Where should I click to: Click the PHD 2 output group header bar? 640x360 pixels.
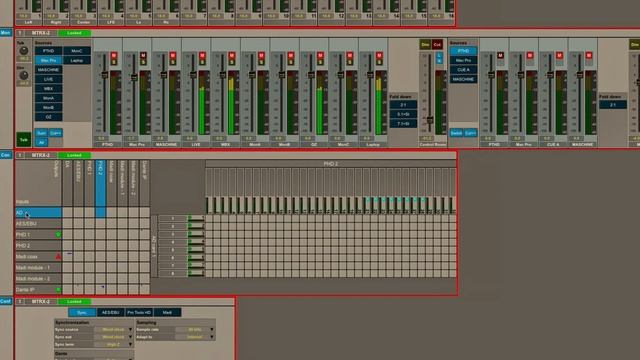[331, 164]
